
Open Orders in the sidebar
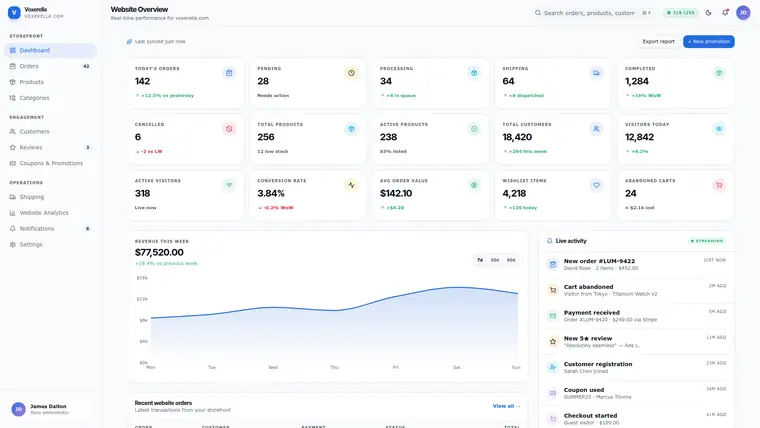(50, 66)
